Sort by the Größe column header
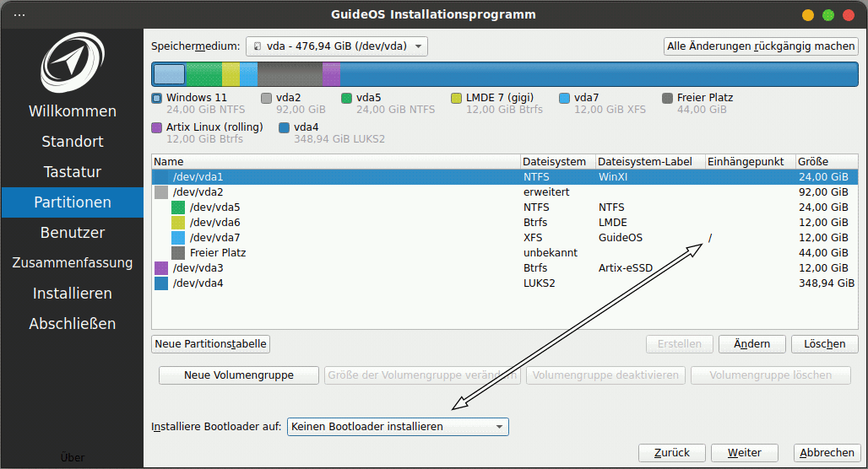The height and width of the screenshot is (469, 868). [x=827, y=162]
